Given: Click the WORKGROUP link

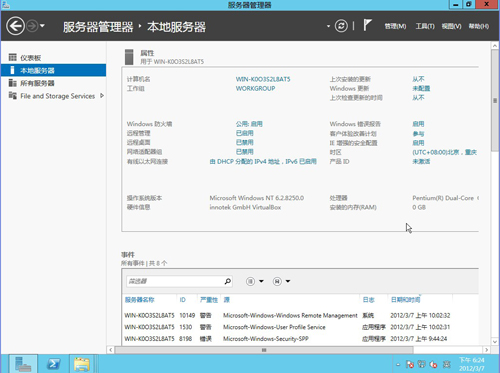Looking at the screenshot, I should (255, 88).
